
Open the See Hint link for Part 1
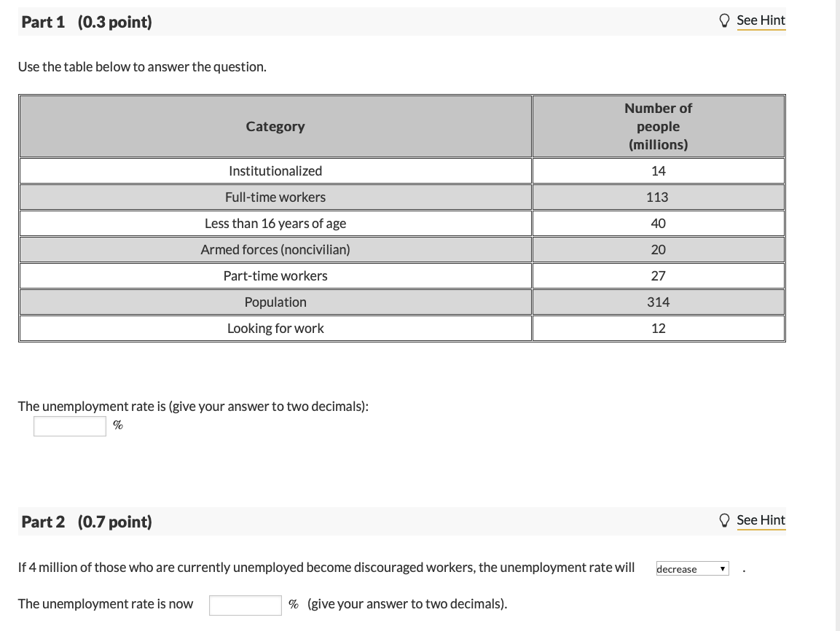click(x=761, y=20)
